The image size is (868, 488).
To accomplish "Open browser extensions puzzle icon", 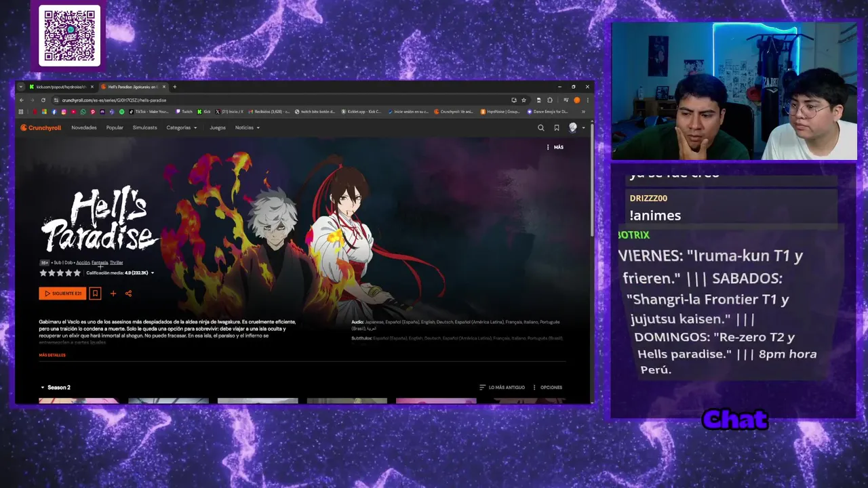I will click(549, 100).
